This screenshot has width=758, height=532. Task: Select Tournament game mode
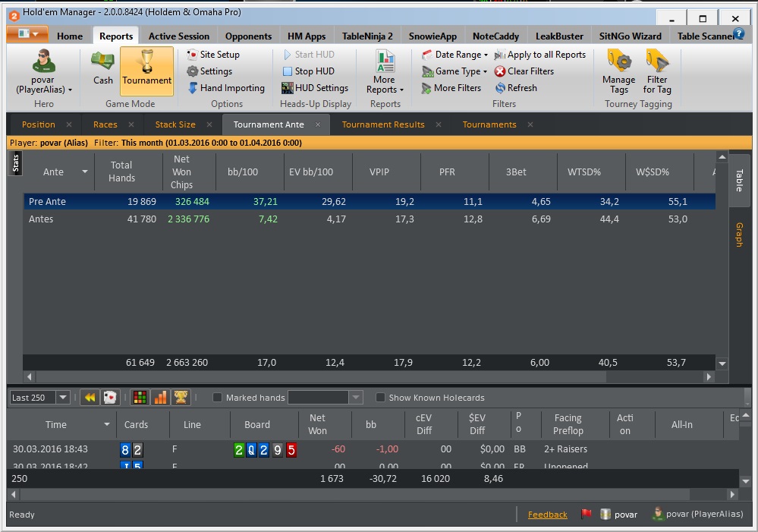146,71
